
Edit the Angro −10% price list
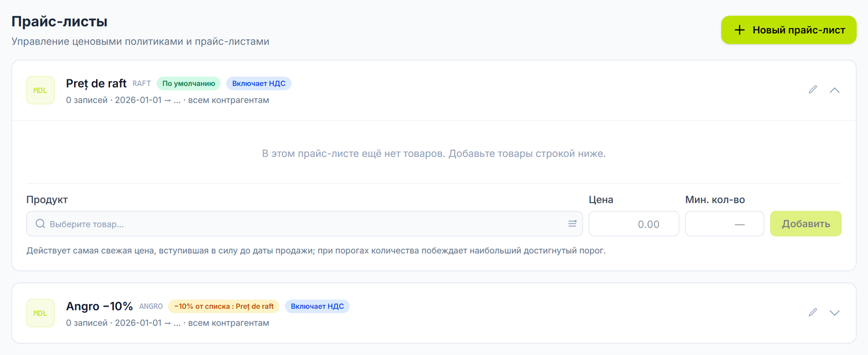click(x=813, y=313)
